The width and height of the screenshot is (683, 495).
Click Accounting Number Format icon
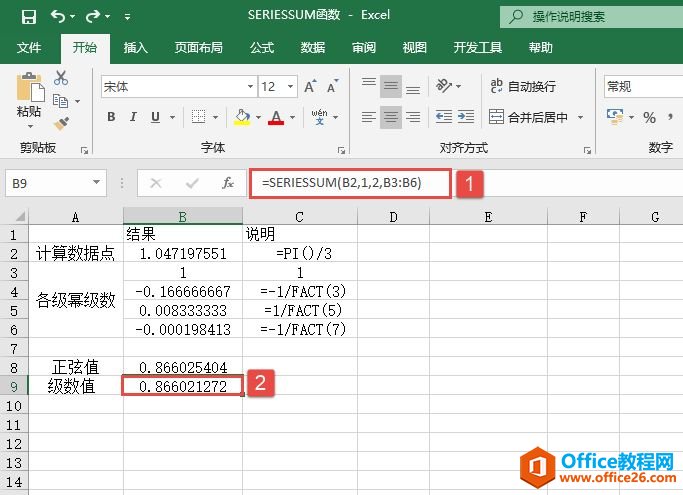pos(615,117)
